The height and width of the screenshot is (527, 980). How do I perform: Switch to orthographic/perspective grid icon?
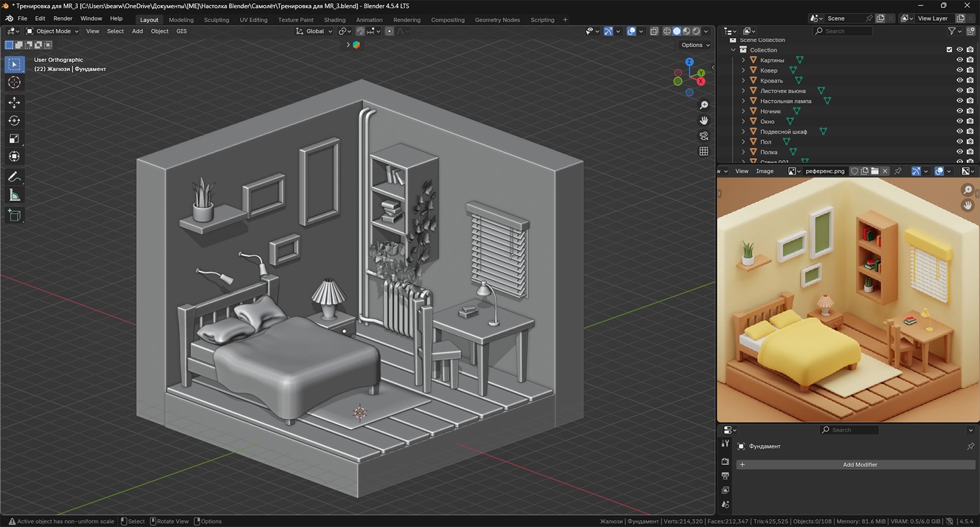(704, 151)
